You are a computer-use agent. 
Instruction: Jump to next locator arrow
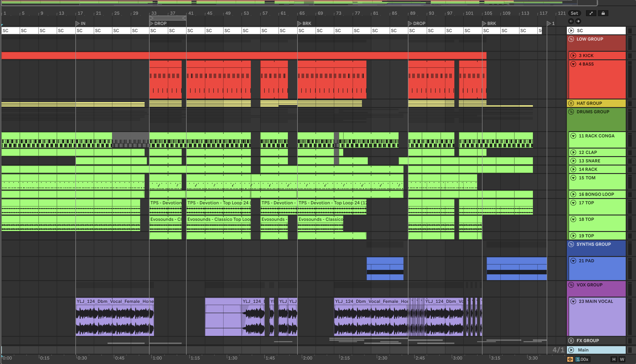pos(578,21)
